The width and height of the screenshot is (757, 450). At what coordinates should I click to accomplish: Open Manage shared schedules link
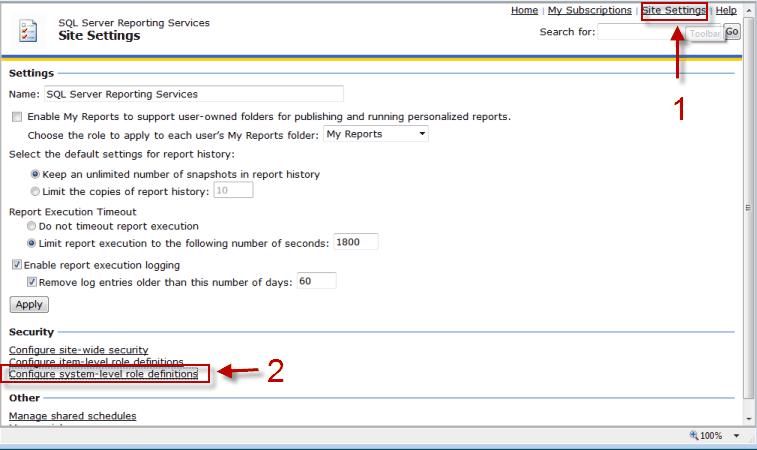[72, 416]
